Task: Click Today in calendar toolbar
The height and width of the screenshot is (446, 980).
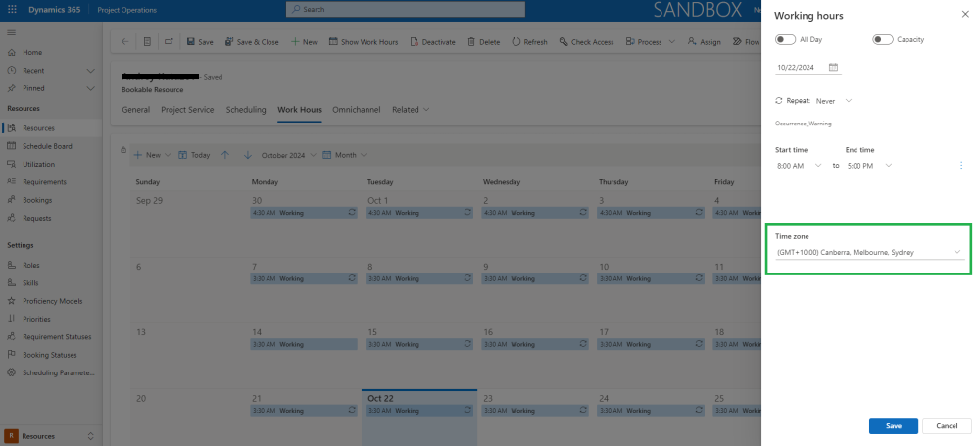Action: point(194,155)
